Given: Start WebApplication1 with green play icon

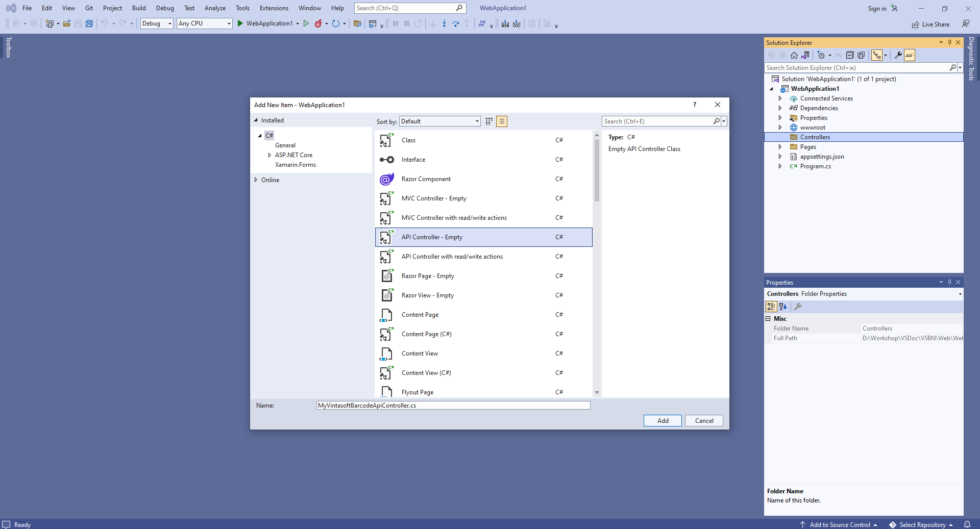Looking at the screenshot, I should coord(240,23).
